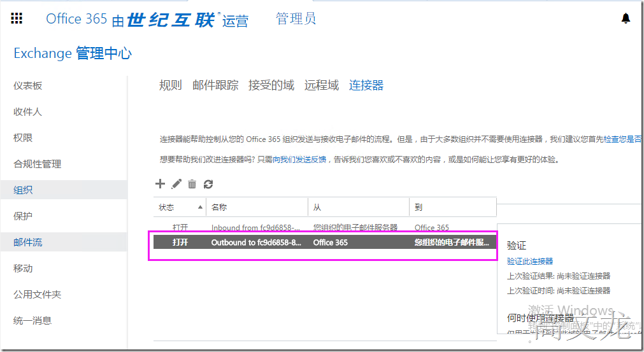Screen dimensions: 644x352
Task: Open the notifications bell
Action: pos(626,18)
